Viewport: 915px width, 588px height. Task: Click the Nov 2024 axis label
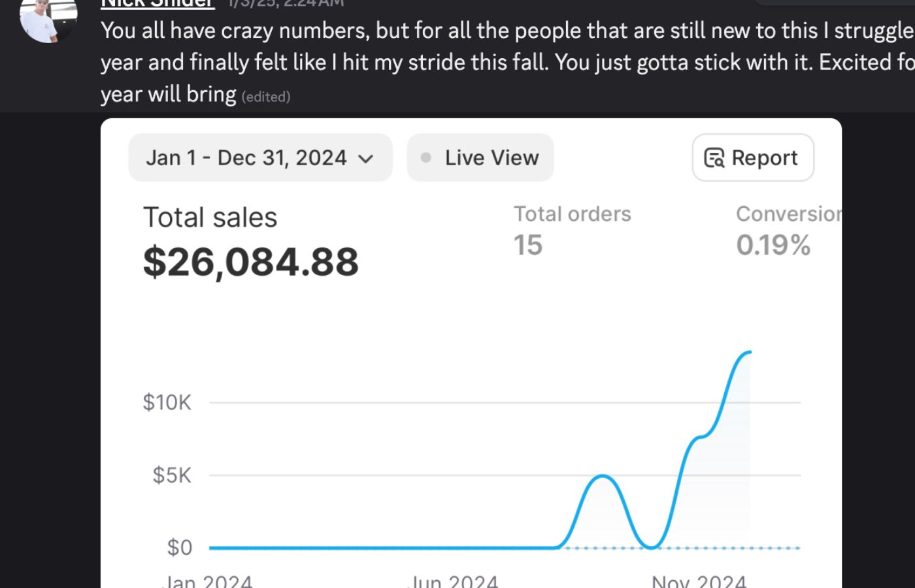[699, 581]
